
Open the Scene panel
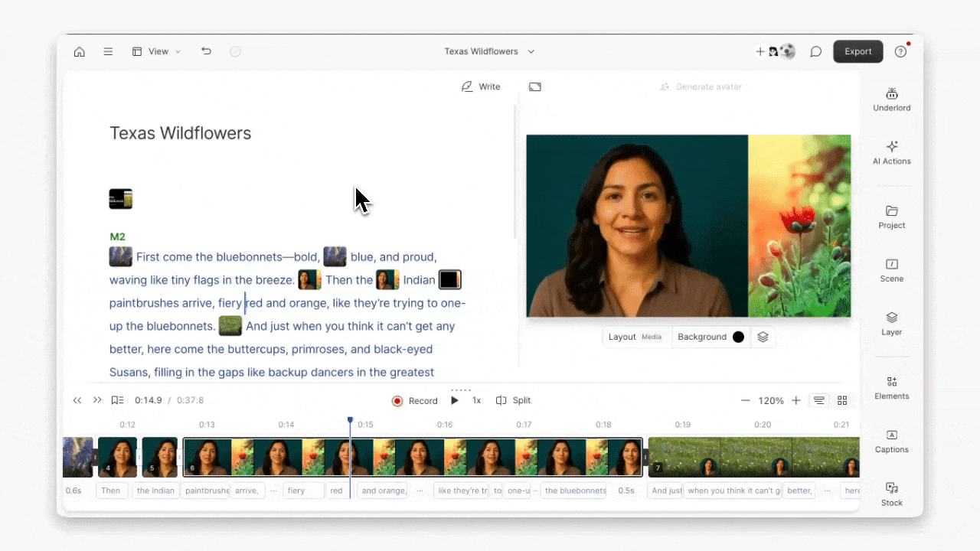[892, 270]
